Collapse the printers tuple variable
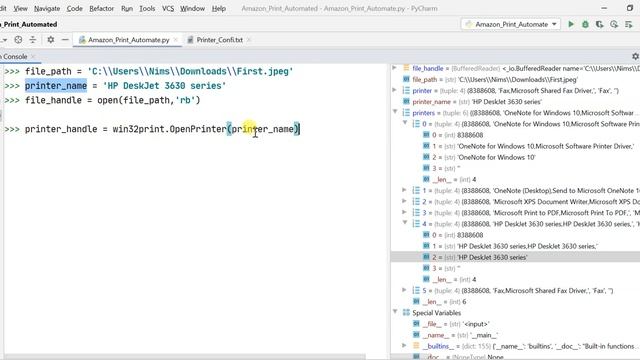The width and height of the screenshot is (640, 360). (395, 112)
